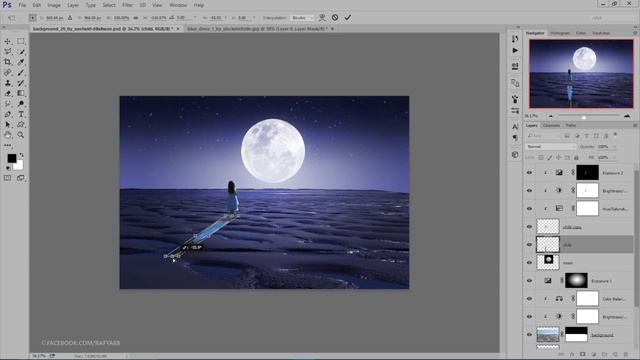Select the Horizontal Type tool
Image resolution: width=640 pixels, height=360 pixels.
(x=21, y=114)
